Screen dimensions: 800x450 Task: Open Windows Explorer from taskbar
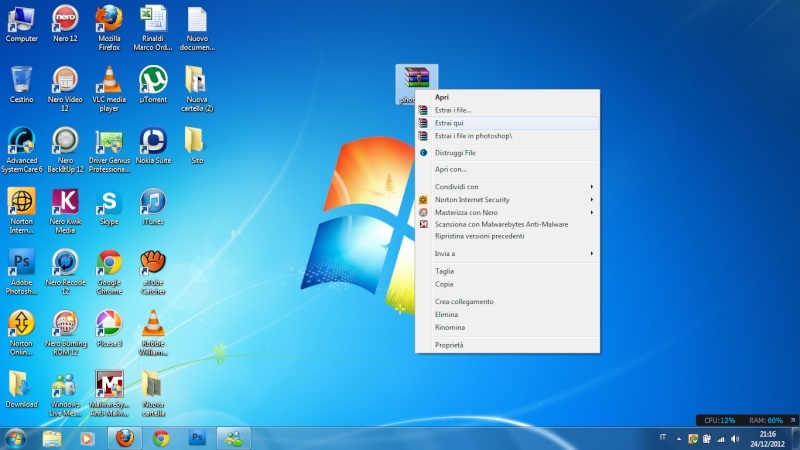[52, 438]
